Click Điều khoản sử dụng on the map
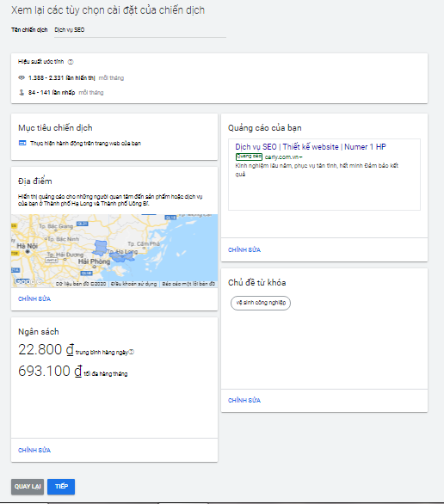 (x=134, y=284)
